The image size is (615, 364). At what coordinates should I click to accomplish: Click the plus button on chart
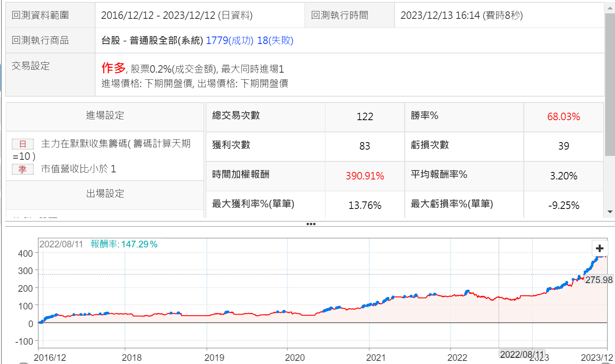599,248
